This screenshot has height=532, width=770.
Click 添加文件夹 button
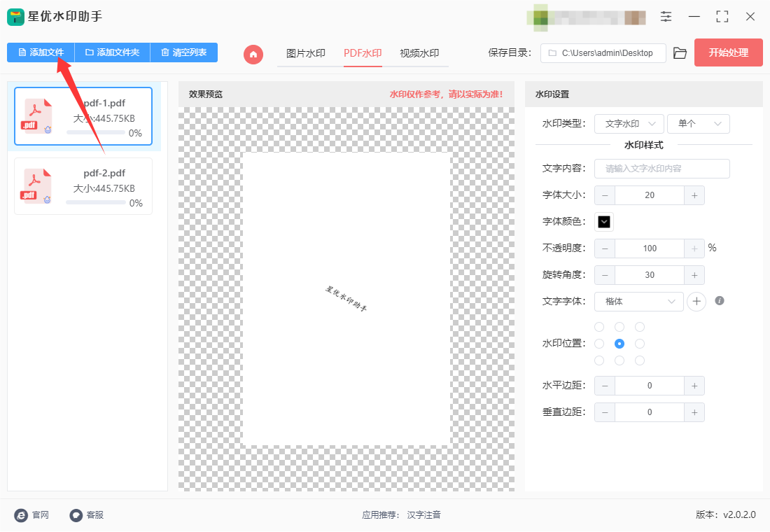pos(112,52)
